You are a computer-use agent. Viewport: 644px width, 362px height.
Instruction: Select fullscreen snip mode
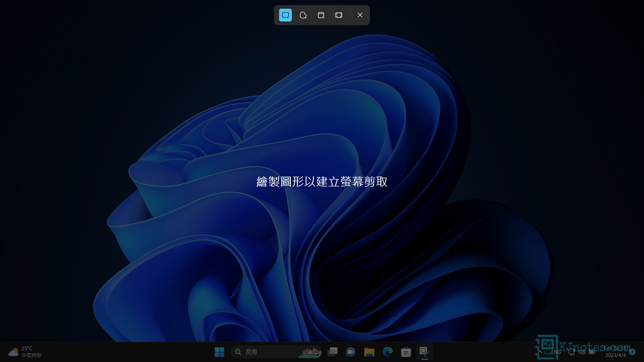point(339,15)
